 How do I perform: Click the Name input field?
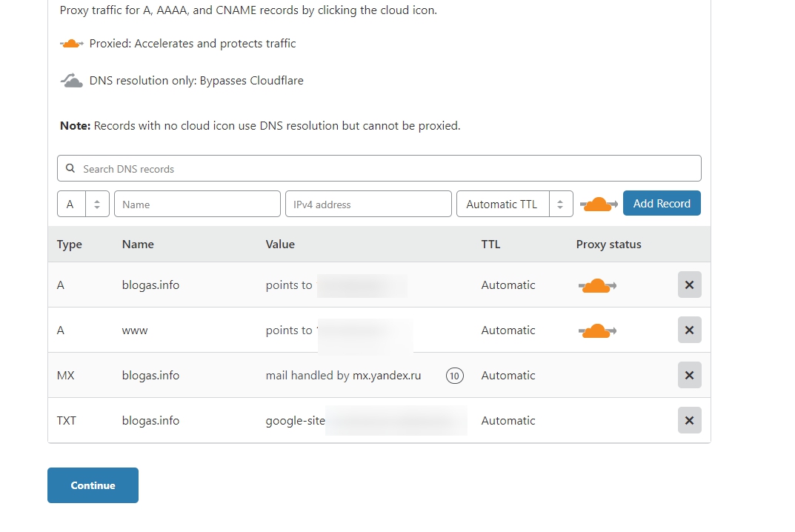tap(197, 204)
